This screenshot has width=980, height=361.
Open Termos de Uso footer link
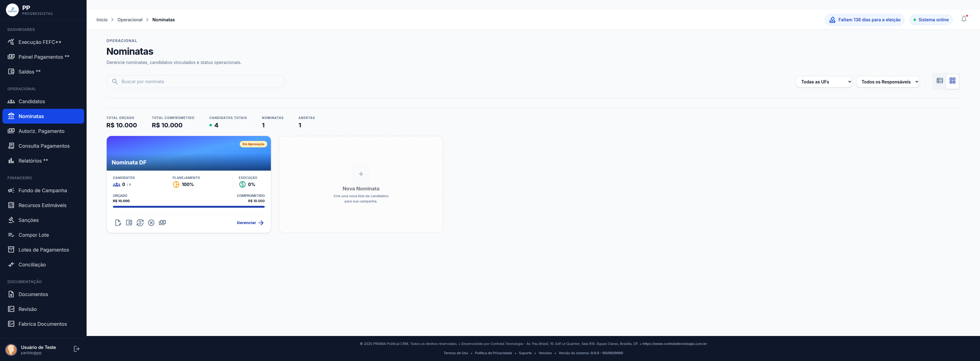[x=456, y=353]
